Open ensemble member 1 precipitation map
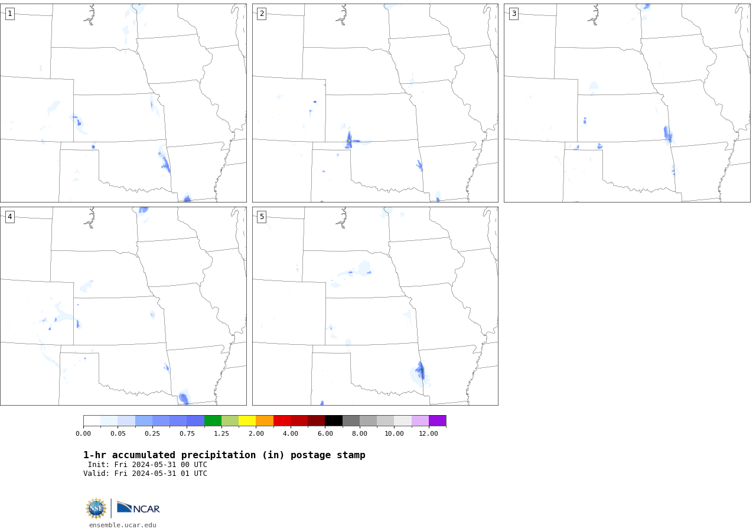This screenshot has height=532, width=756. [123, 103]
